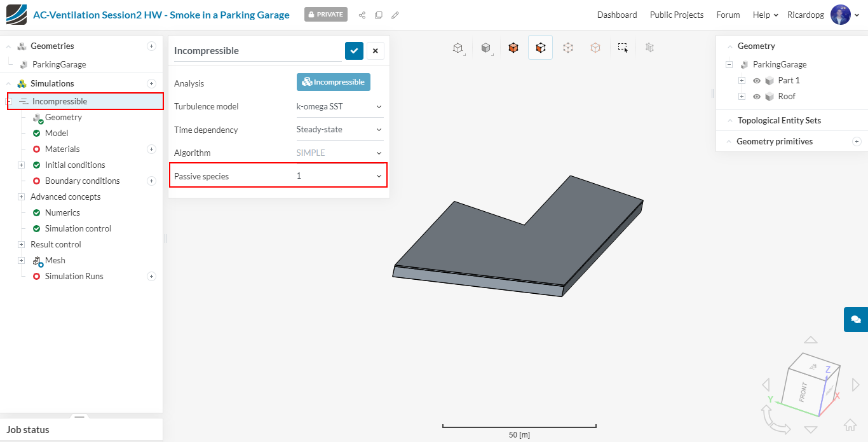Open the Simulation control tree item
Viewport: 868px width, 442px height.
pos(78,228)
